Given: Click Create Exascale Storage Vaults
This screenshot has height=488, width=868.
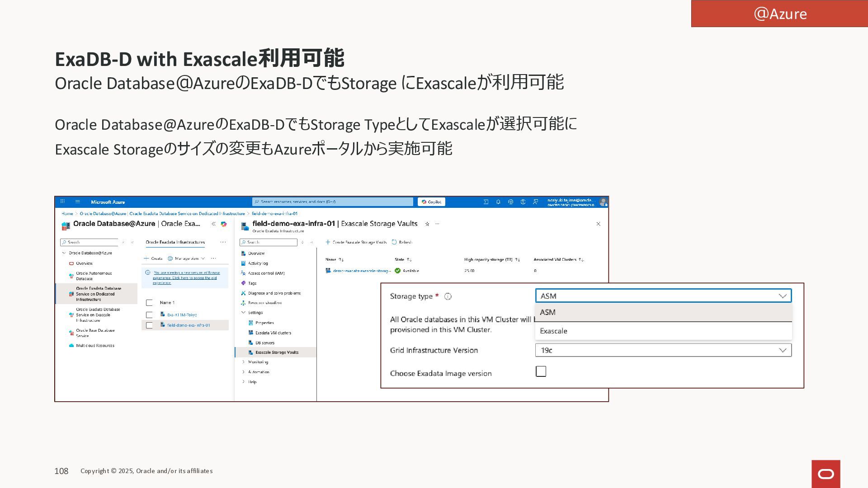Looking at the screenshot, I should [356, 242].
